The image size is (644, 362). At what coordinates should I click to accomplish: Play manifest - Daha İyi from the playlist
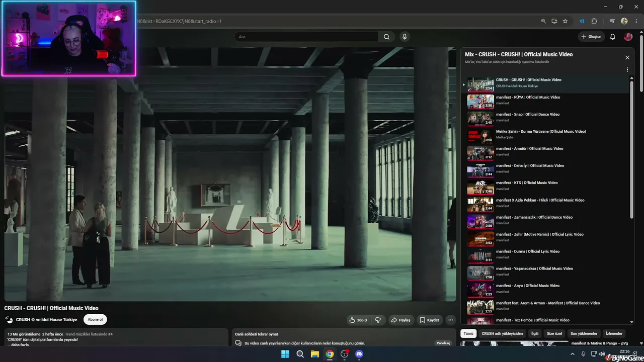point(545,169)
